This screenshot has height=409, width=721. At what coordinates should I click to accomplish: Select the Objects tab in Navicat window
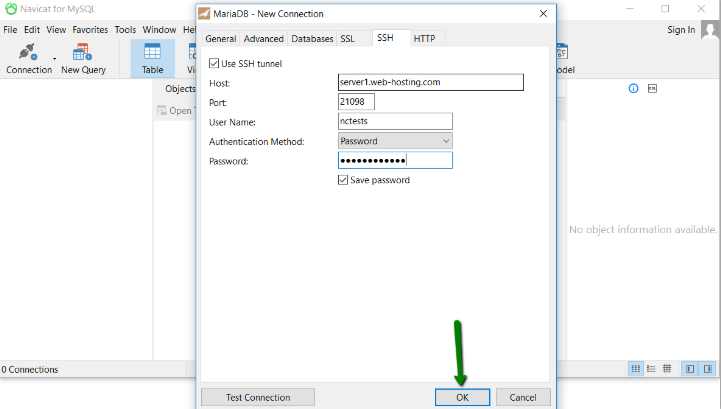tap(180, 88)
